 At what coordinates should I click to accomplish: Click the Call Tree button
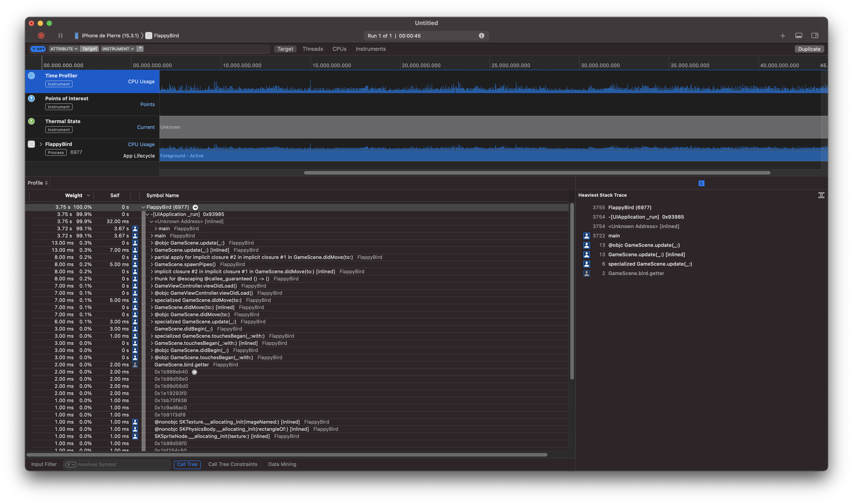187,464
